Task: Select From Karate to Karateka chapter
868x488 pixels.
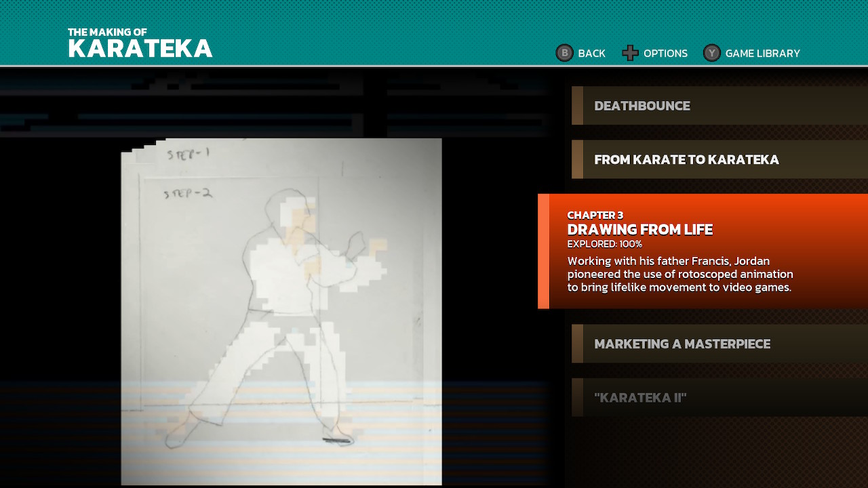Action: 719,159
